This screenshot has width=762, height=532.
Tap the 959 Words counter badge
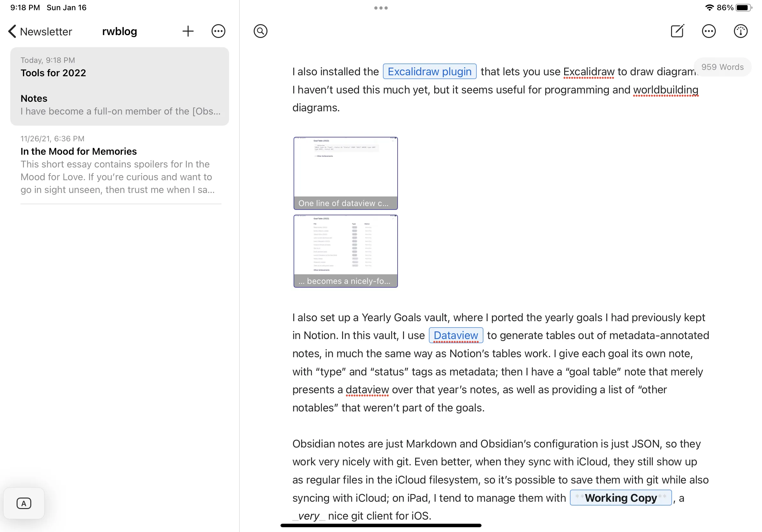722,67
